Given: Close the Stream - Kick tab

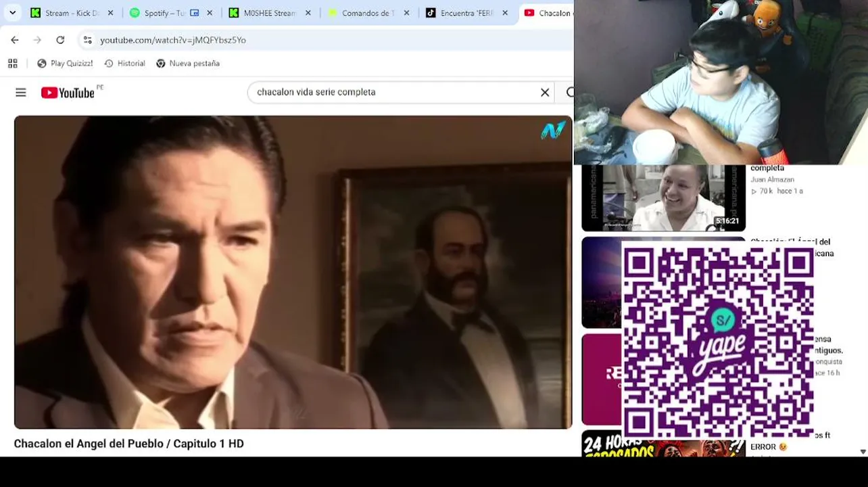Looking at the screenshot, I should click(111, 13).
